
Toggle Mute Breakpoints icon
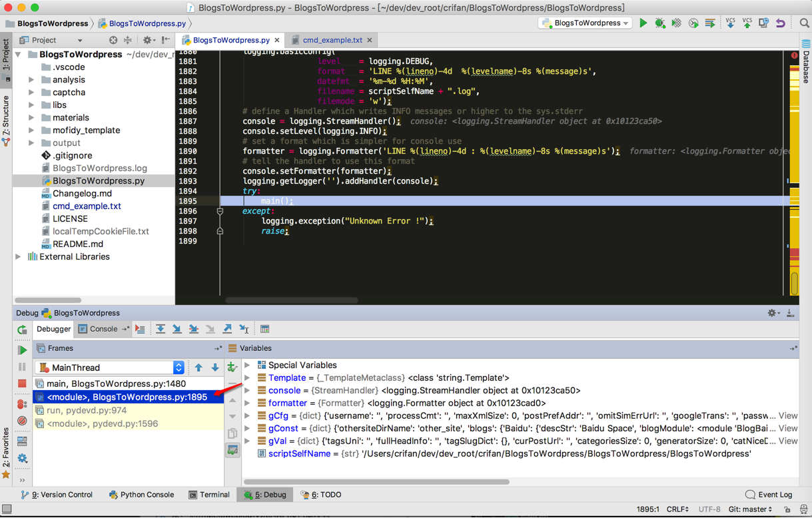click(x=22, y=421)
